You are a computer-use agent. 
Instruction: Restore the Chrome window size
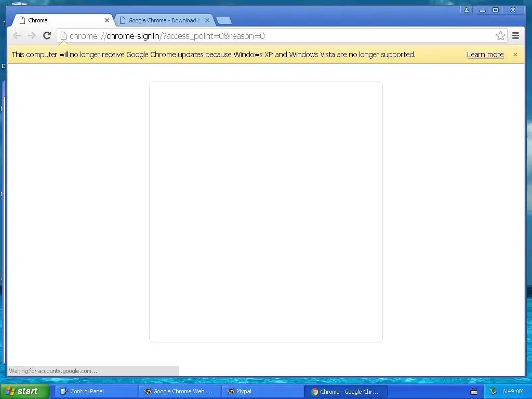pos(495,10)
